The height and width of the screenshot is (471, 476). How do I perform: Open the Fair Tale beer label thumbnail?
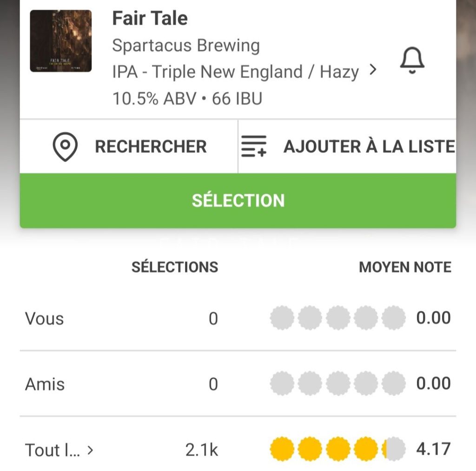[60, 41]
